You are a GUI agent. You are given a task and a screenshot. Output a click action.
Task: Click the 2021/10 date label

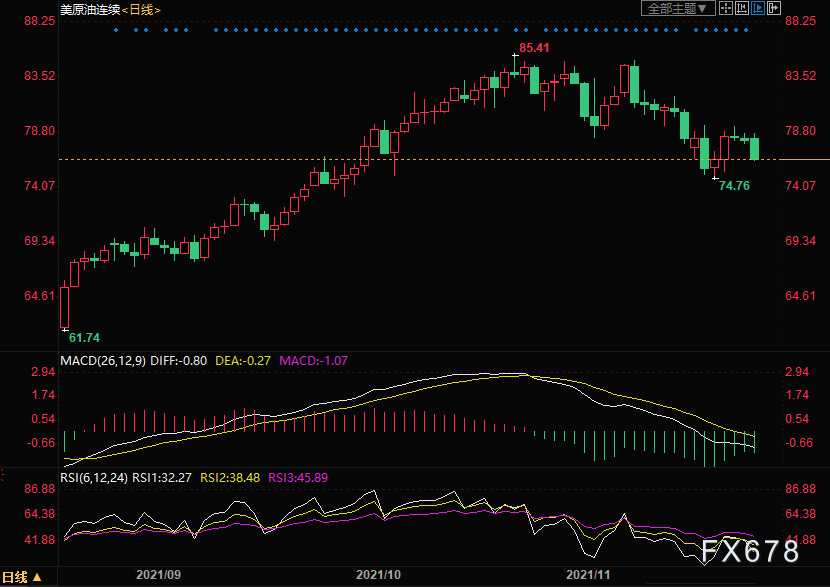point(378,575)
